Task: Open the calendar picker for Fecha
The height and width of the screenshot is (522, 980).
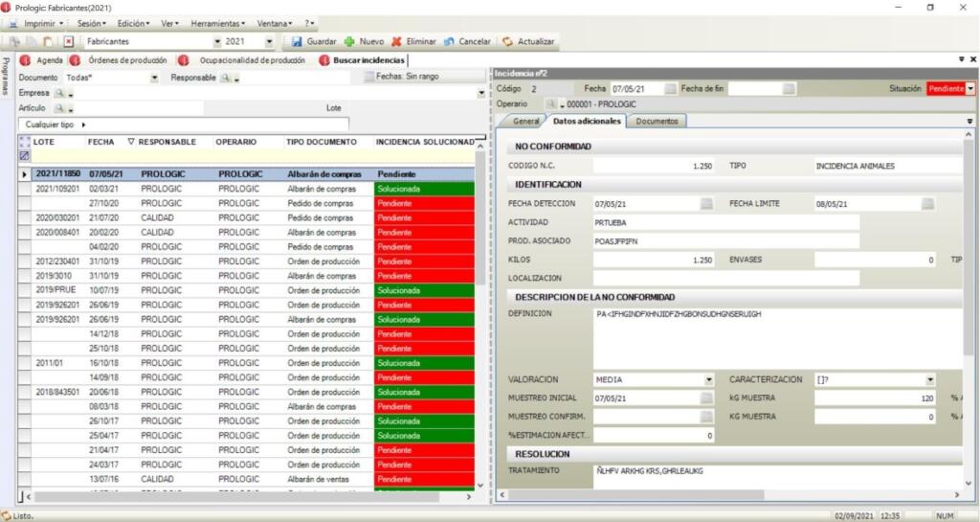Action: 671,89
